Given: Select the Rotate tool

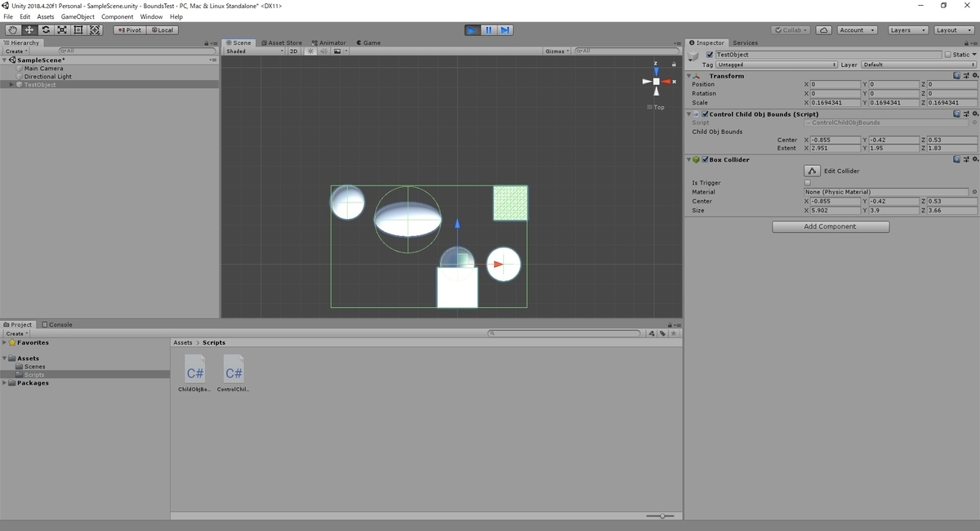Looking at the screenshot, I should pyautogui.click(x=46, y=30).
